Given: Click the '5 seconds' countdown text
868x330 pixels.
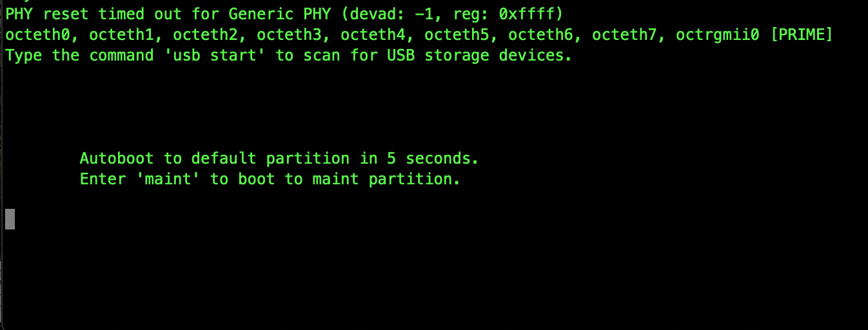Looking at the screenshot, I should [429, 159].
